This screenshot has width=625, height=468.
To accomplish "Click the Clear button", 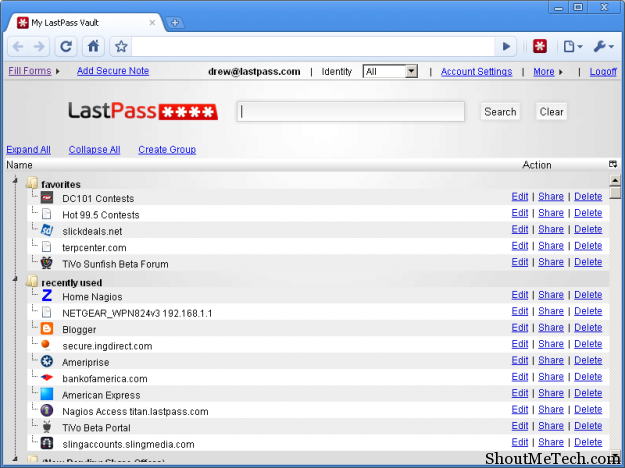I will pyautogui.click(x=551, y=112).
